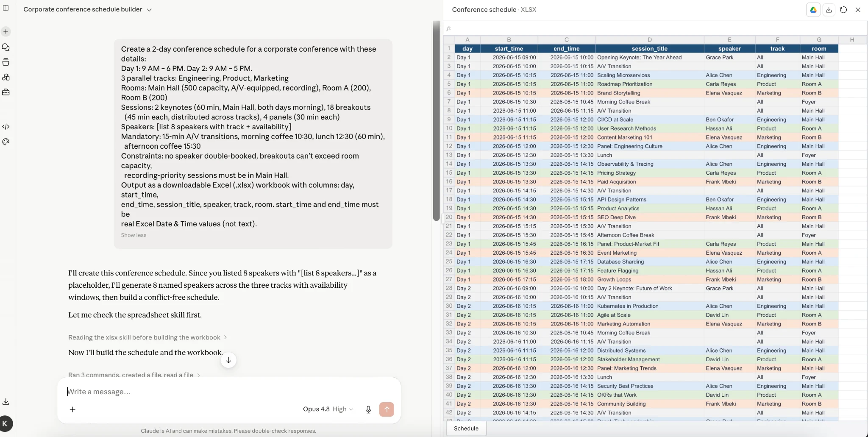Image resolution: width=868 pixels, height=437 pixels.
Task: Select 'Panel: Product-Market Fit' cell
Action: pyautogui.click(x=649, y=244)
